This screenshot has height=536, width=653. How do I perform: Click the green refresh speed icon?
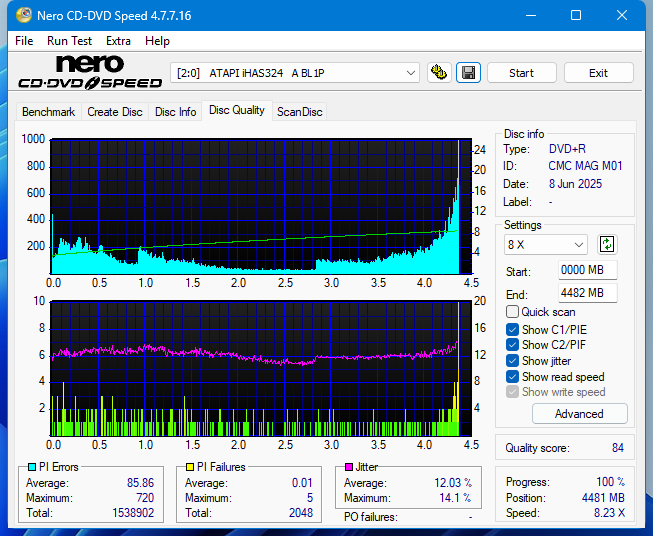coord(606,244)
